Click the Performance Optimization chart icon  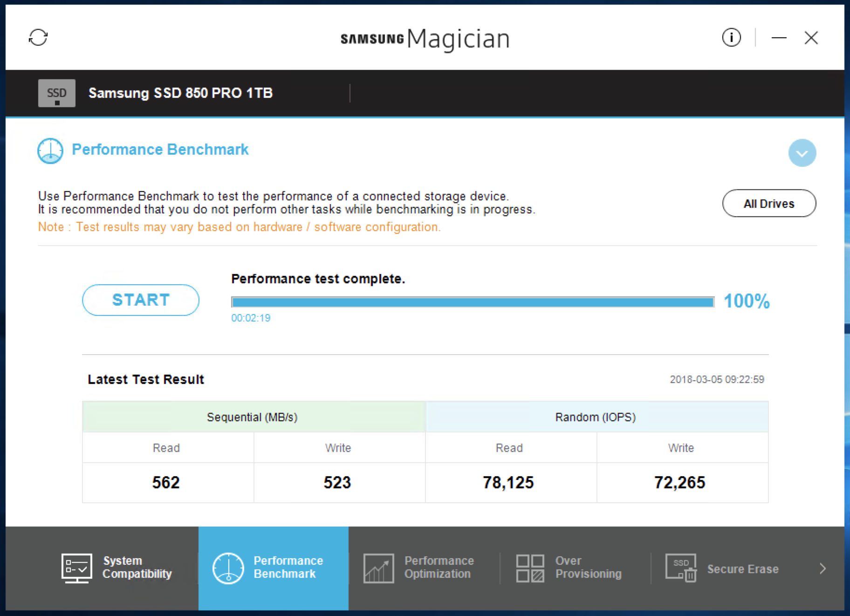click(x=378, y=568)
